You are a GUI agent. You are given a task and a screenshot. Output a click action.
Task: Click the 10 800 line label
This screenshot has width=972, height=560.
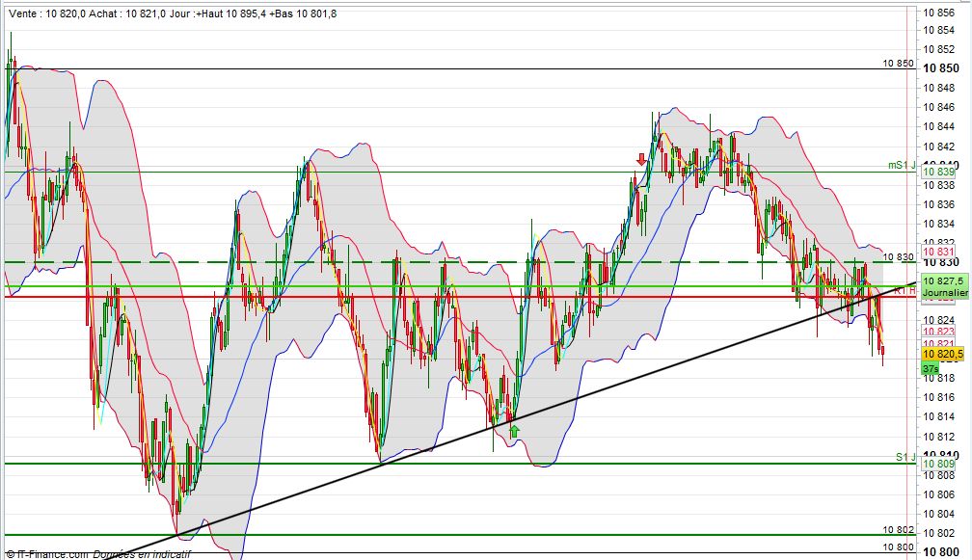tap(899, 547)
